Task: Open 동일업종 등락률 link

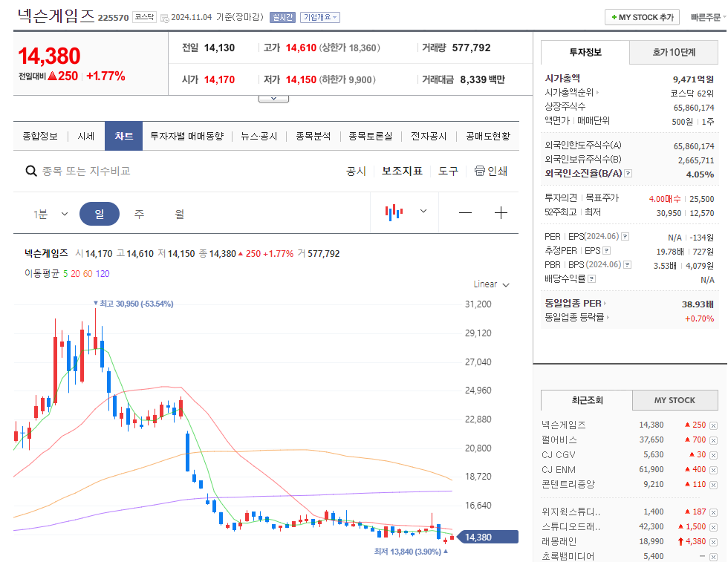Action: tap(577, 318)
